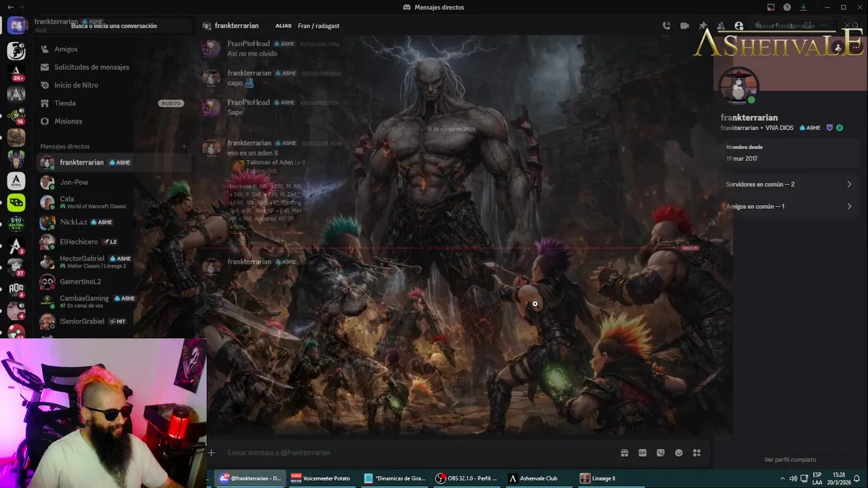This screenshot has height=488, width=868.
Task: Create new DM with plus icon
Action: pyautogui.click(x=184, y=146)
